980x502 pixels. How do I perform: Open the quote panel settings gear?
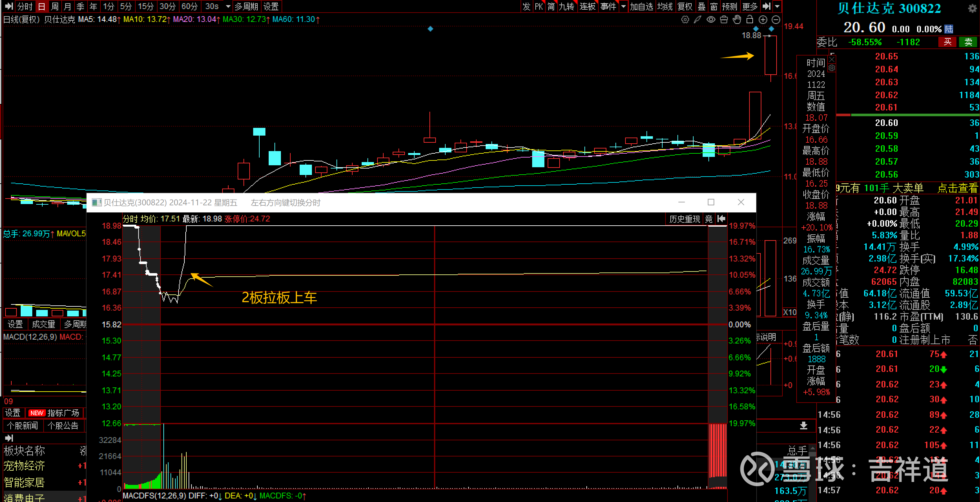coord(972,8)
